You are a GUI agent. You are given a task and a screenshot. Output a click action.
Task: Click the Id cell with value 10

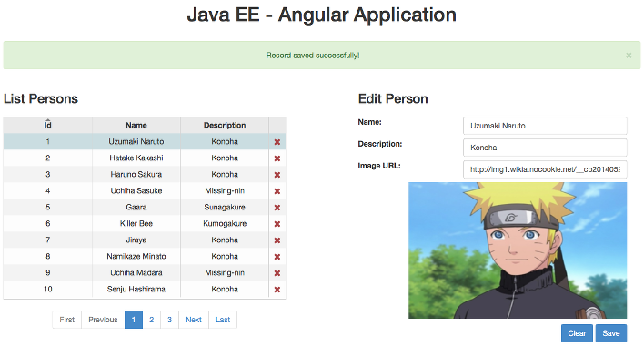point(47,289)
